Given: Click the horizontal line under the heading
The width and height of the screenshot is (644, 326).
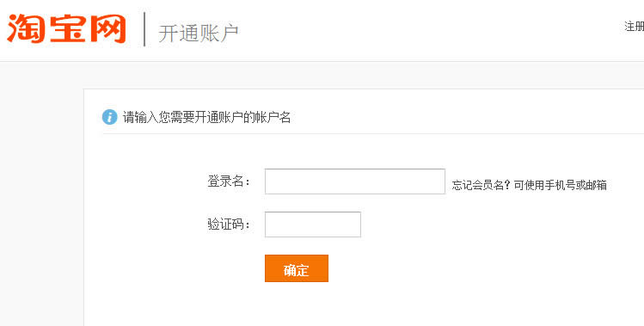Looking at the screenshot, I should pyautogui.click(x=373, y=133).
